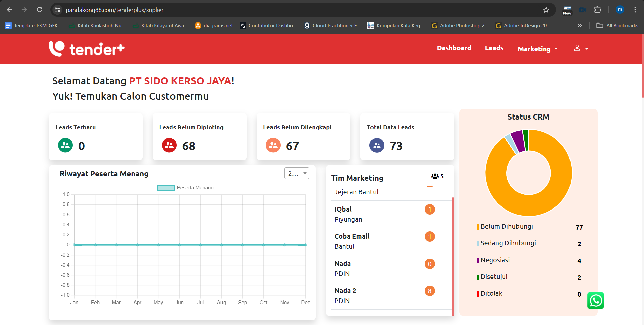
Task: Click the red Leads Belum Diploting icon
Action: click(x=169, y=146)
